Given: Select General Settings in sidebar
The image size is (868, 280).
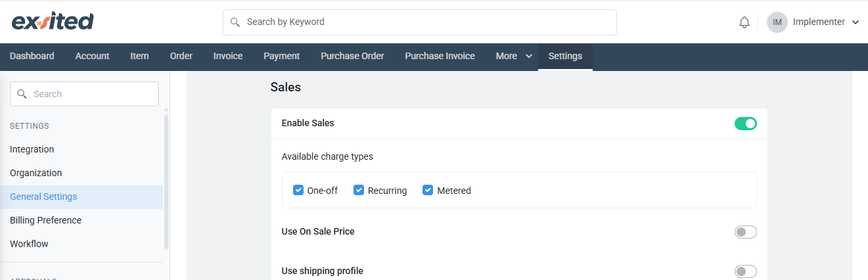Looking at the screenshot, I should coord(81,197).
